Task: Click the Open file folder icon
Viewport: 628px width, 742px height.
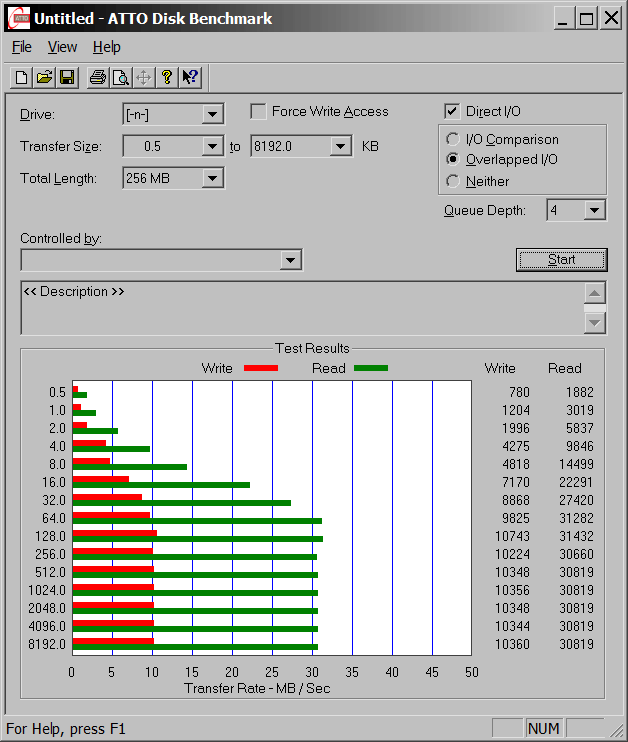Action: [44, 77]
